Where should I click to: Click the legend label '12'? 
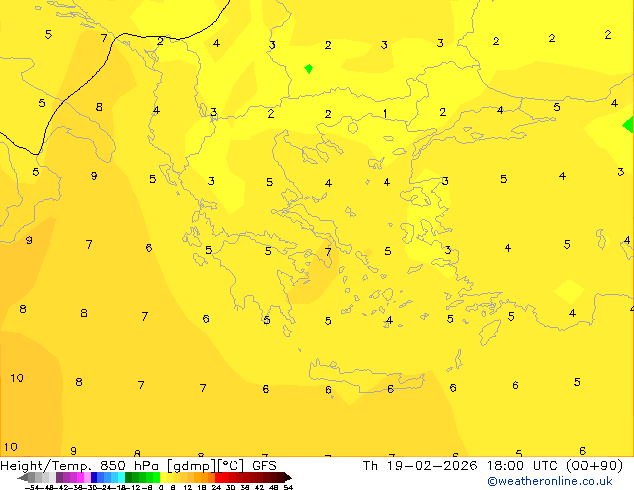click(x=188, y=487)
